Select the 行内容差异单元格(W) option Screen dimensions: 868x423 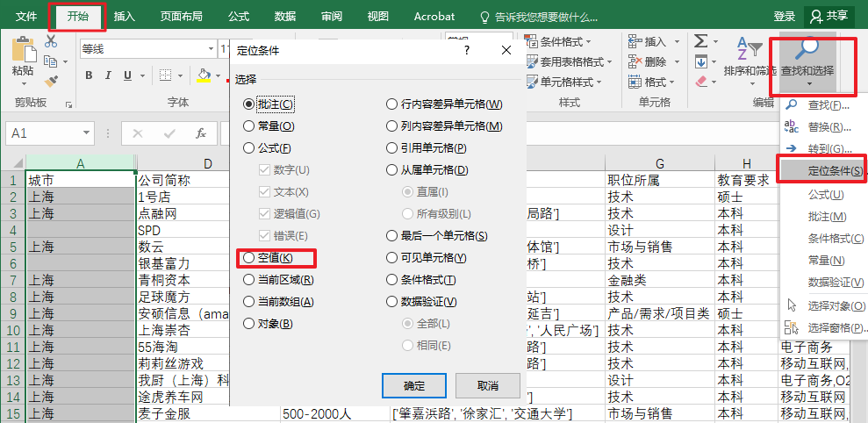444,104
